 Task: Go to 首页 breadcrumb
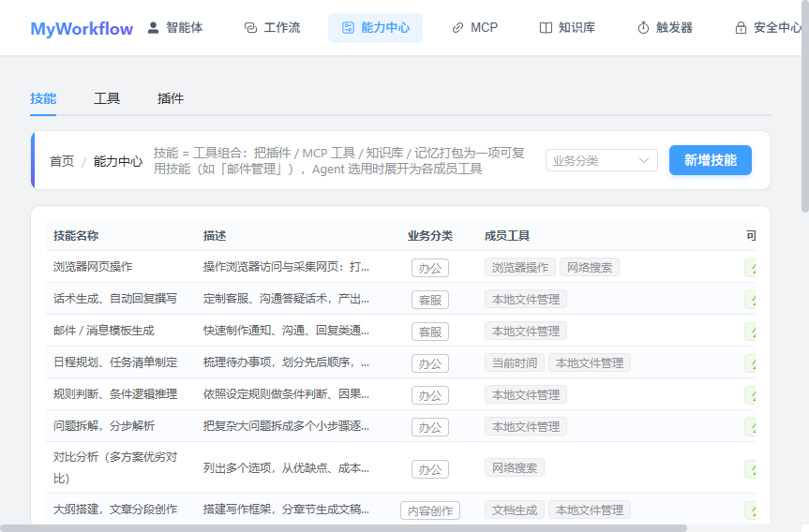tap(62, 161)
